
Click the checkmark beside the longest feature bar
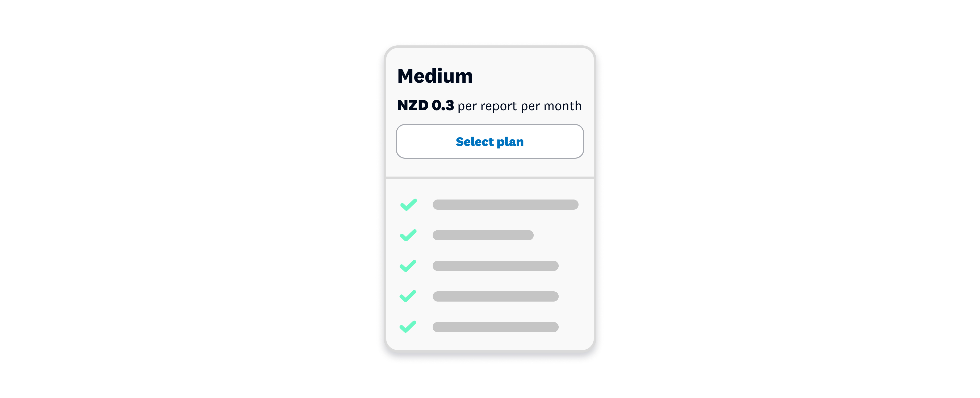coord(408,205)
